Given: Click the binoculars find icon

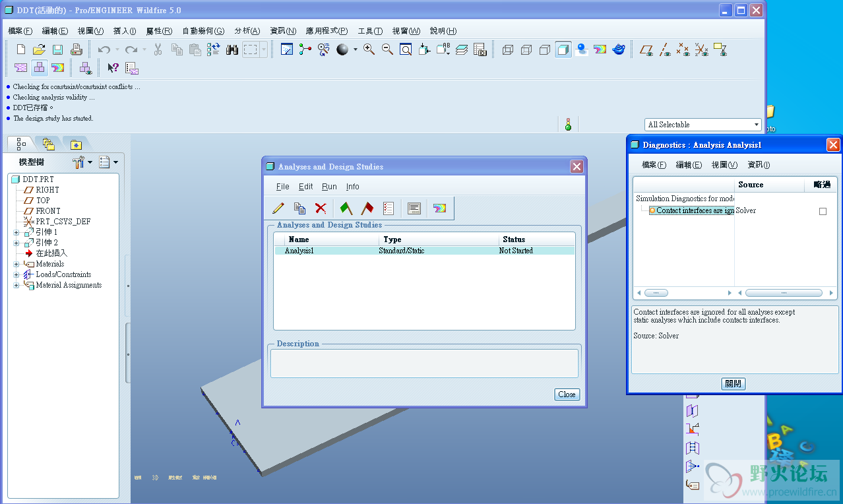Looking at the screenshot, I should click(x=232, y=49).
